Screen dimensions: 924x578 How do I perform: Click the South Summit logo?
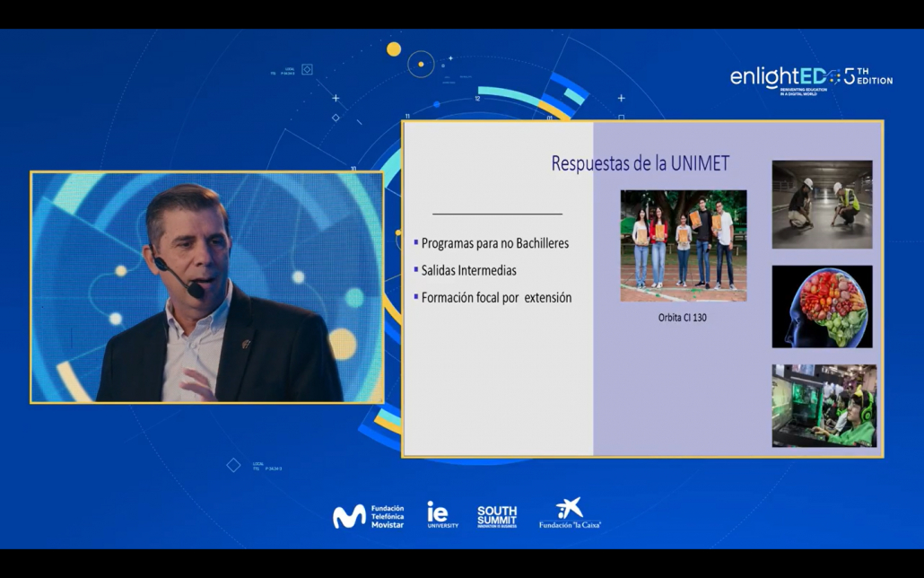[497, 517]
